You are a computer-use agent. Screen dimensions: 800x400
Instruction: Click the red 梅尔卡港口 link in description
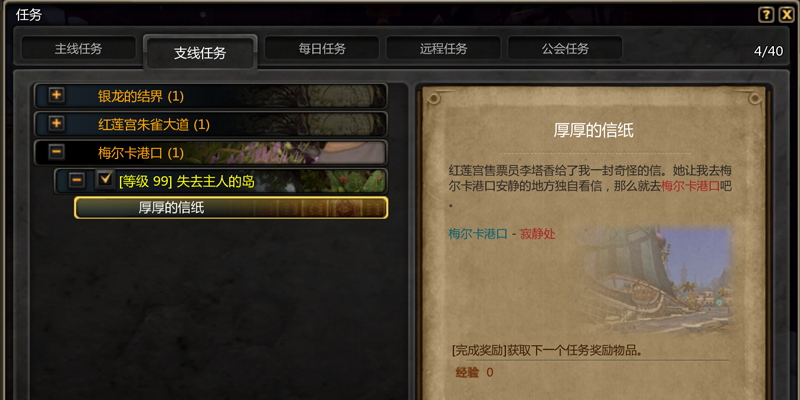[x=690, y=186]
